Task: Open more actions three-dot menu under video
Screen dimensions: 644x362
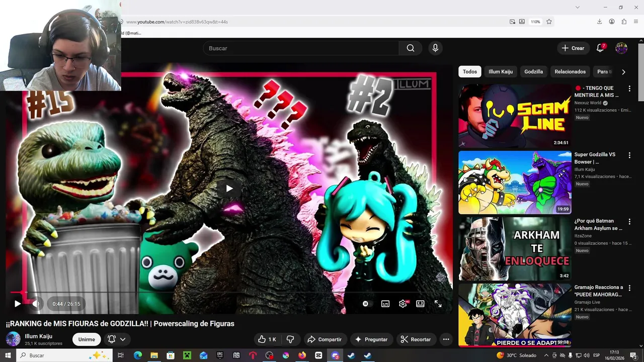Action: [x=446, y=339]
